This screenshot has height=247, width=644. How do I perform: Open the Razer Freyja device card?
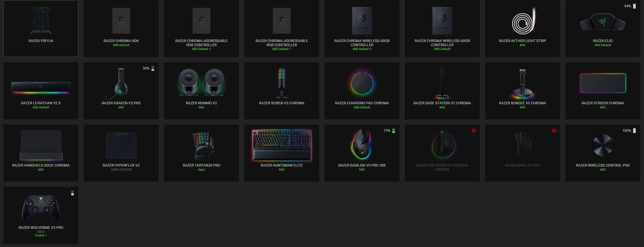41,29
